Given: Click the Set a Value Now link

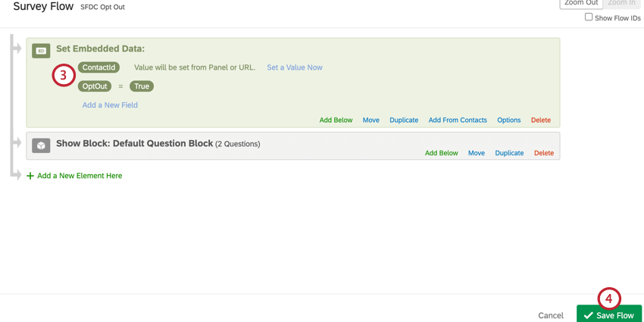Looking at the screenshot, I should click(295, 67).
